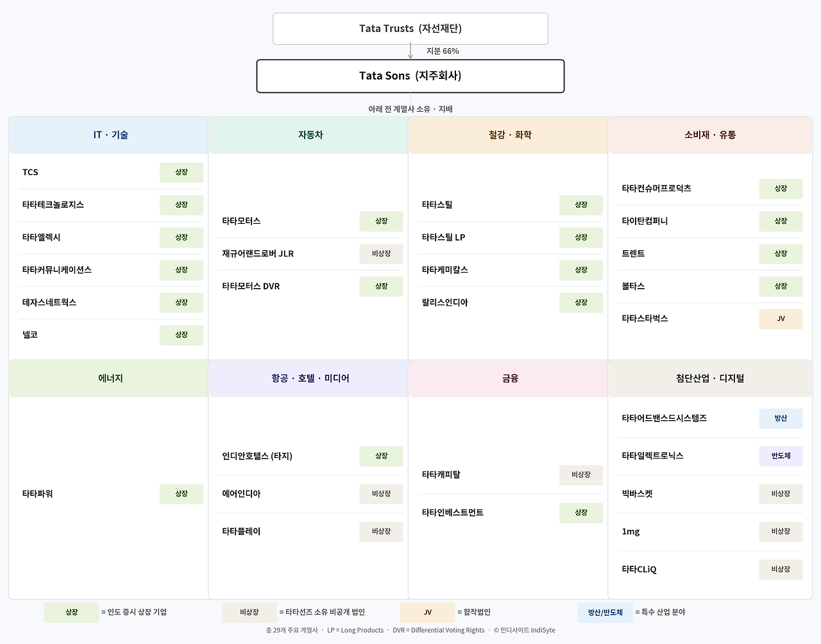The width and height of the screenshot is (821, 644).
Task: Click the '볼타스' company name
Action: [x=633, y=286]
